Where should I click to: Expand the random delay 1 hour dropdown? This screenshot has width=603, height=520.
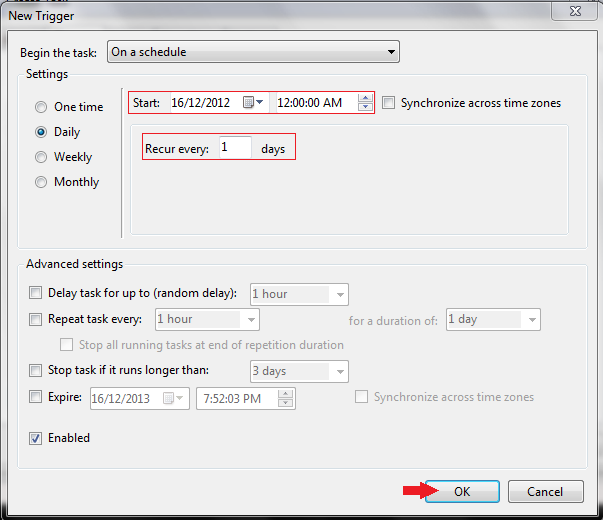tap(299, 294)
